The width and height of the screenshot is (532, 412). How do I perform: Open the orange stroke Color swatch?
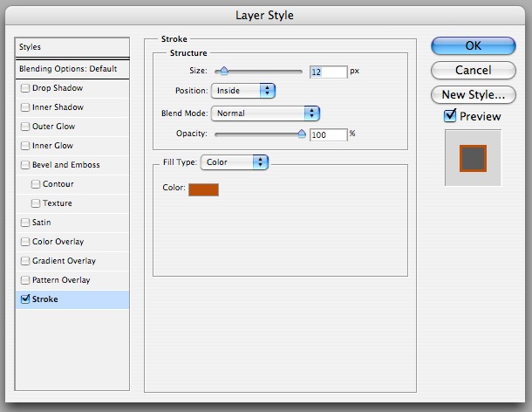pos(203,189)
